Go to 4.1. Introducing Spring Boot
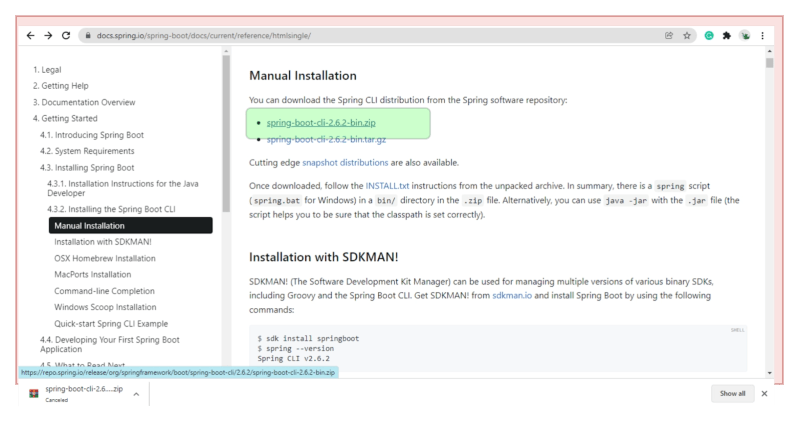Viewport: 799px width, 431px height. click(92, 135)
